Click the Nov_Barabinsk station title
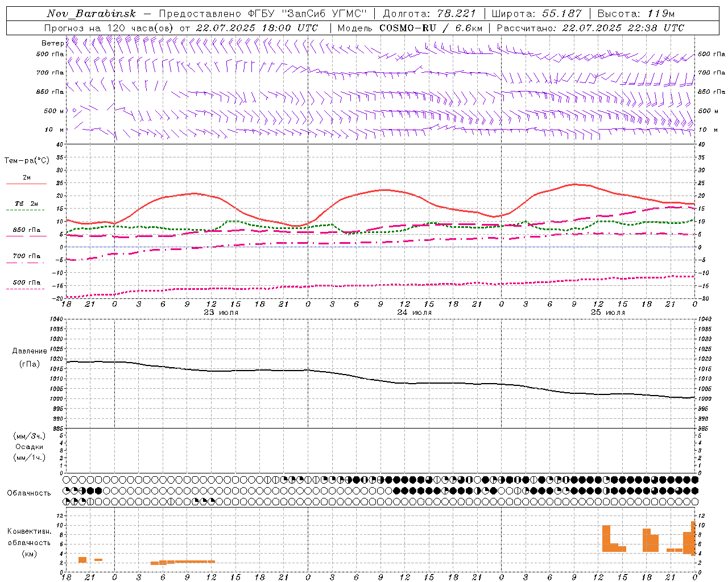Viewport: 728px width, 582px height. tap(91, 14)
